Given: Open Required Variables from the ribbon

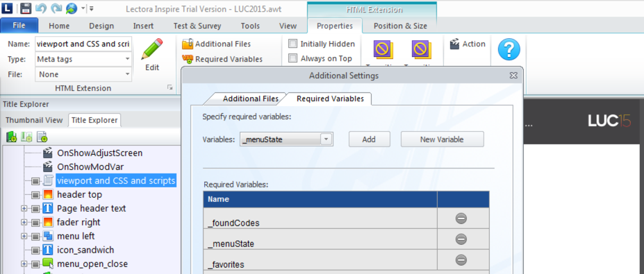Looking at the screenshot, I should (x=222, y=59).
